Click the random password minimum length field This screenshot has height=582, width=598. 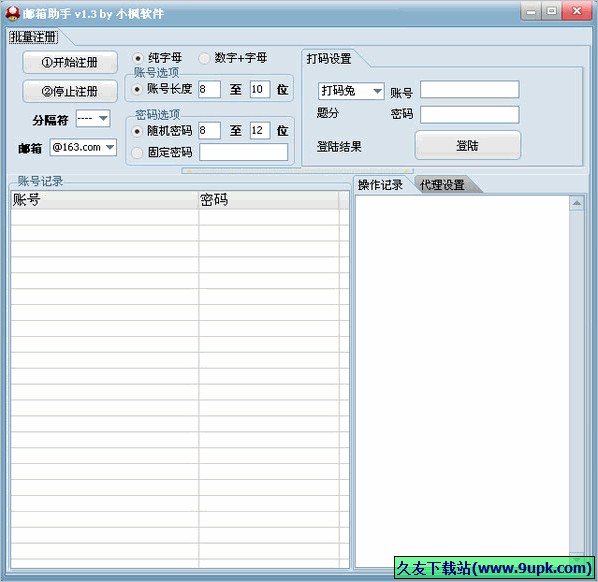209,131
